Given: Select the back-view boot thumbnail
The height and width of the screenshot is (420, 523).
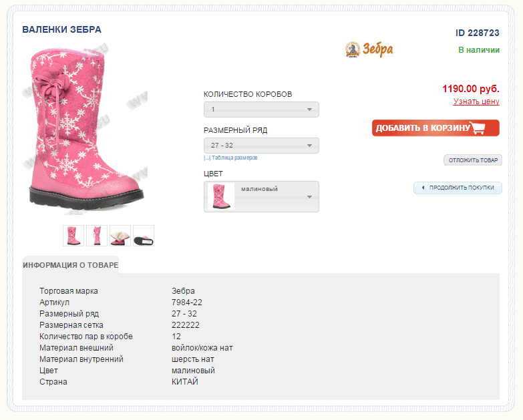Looking at the screenshot, I should [97, 236].
